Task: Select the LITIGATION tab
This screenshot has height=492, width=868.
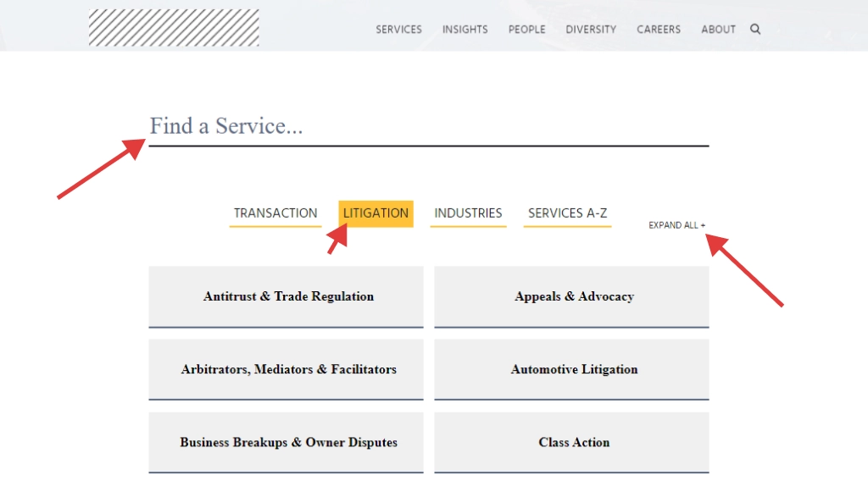Action: click(x=376, y=213)
